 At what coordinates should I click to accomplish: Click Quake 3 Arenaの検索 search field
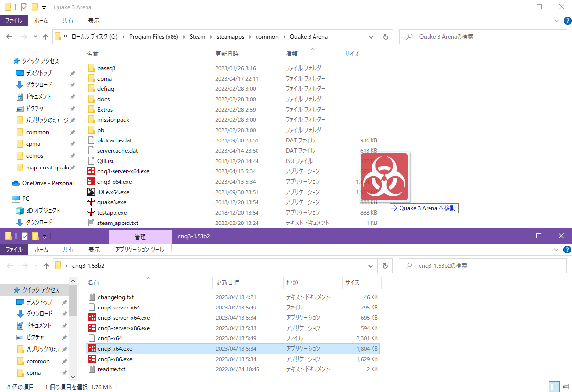[483, 37]
